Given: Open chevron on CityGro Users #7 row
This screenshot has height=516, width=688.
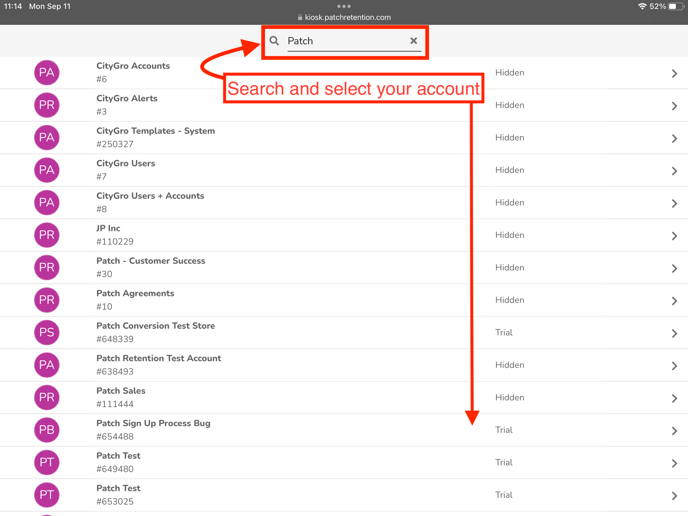Looking at the screenshot, I should click(x=674, y=171).
